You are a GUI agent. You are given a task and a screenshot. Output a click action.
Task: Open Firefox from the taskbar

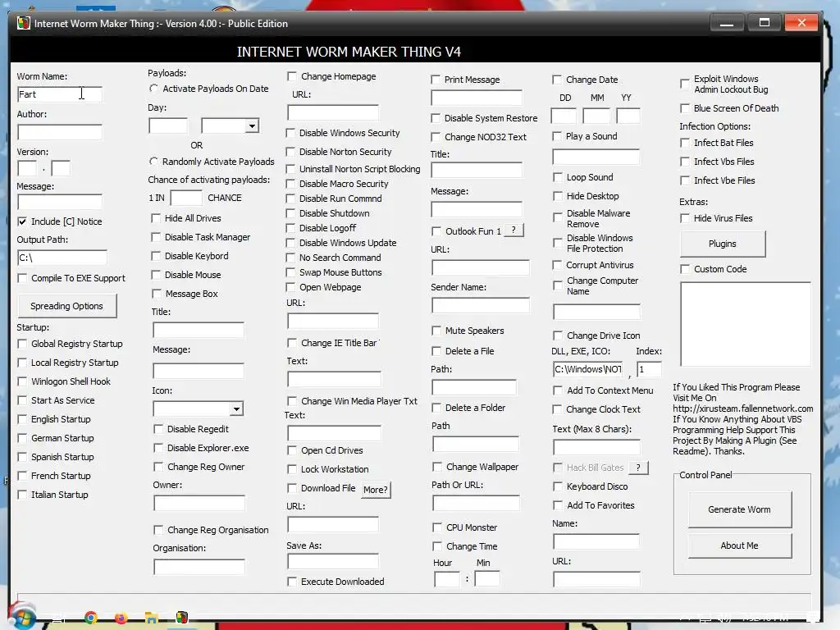click(x=121, y=619)
